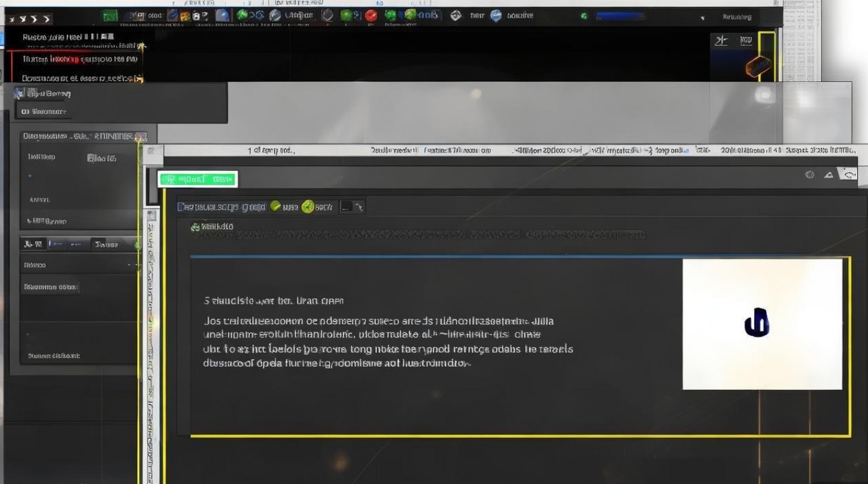Select the red-outlined item in top-left list
Image resolution: width=868 pixels, height=484 pixels.
(x=74, y=59)
